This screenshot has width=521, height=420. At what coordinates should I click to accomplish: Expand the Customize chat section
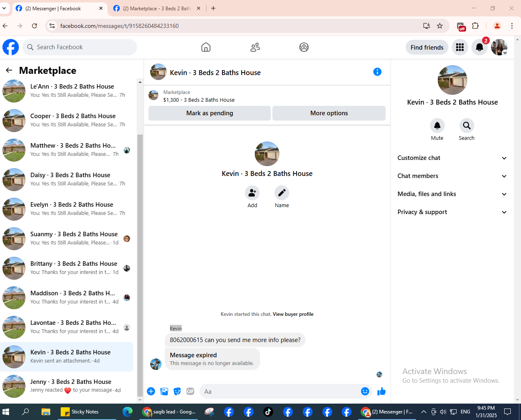click(x=452, y=158)
